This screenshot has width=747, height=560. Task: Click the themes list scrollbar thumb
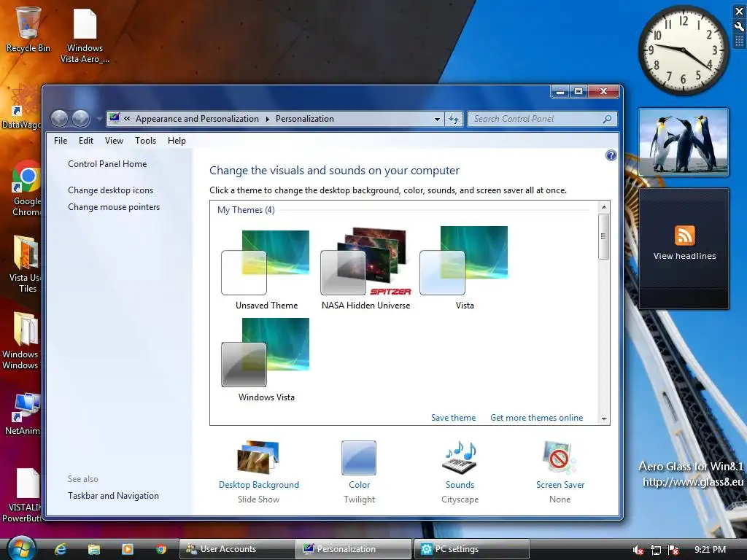pyautogui.click(x=603, y=237)
